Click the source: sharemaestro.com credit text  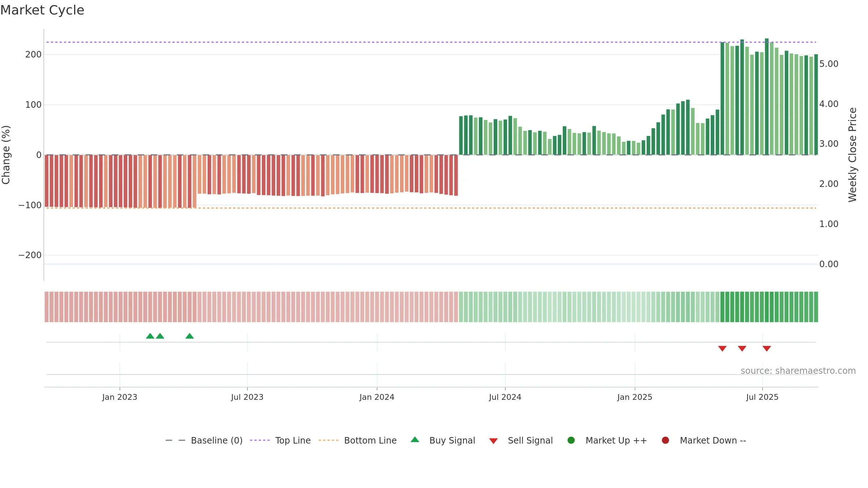tap(798, 371)
